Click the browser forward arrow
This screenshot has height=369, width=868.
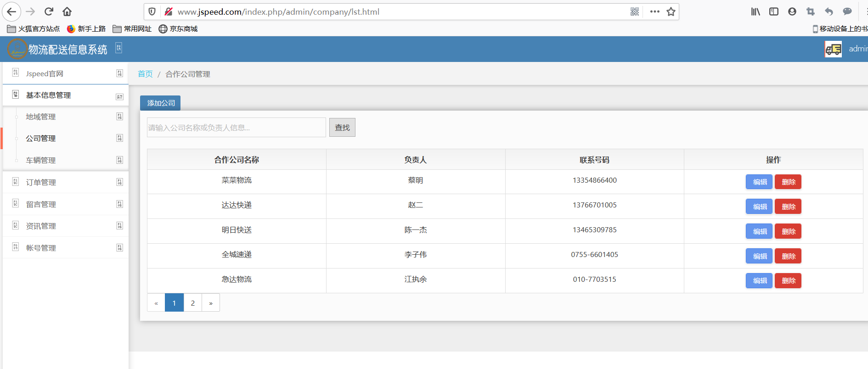click(30, 11)
